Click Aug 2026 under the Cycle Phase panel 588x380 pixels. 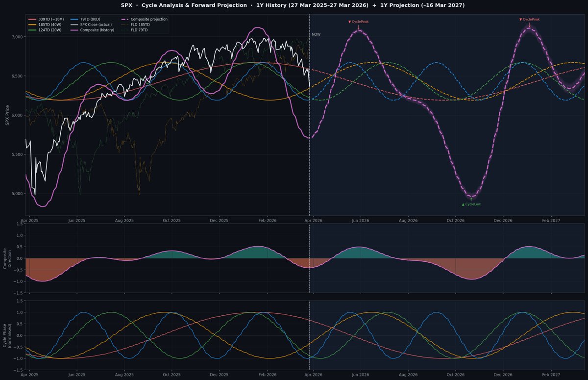point(408,375)
